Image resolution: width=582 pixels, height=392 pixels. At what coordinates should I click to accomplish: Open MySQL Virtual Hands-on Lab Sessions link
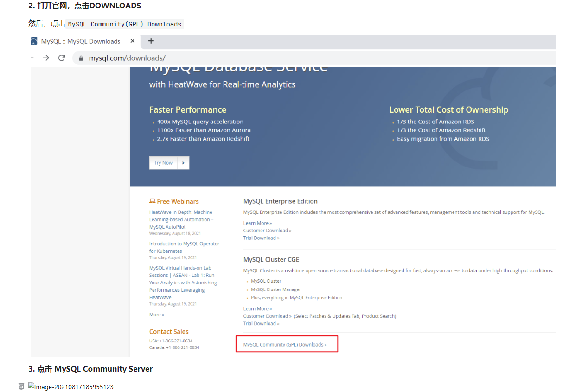point(183,283)
